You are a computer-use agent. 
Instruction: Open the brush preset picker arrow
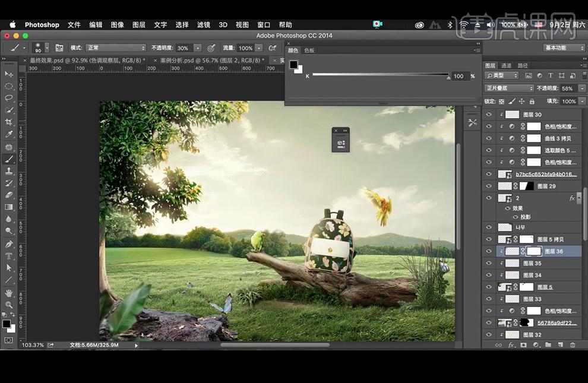(47, 48)
